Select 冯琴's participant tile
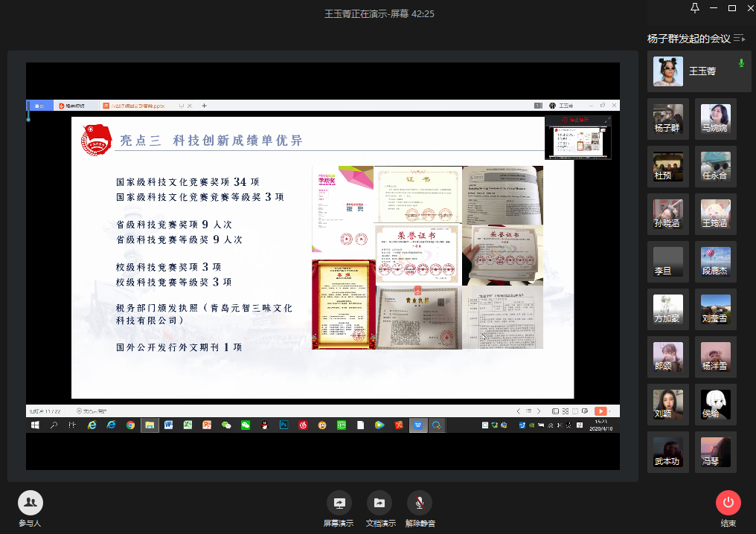Screen dimensions: 756x534 tap(716, 452)
